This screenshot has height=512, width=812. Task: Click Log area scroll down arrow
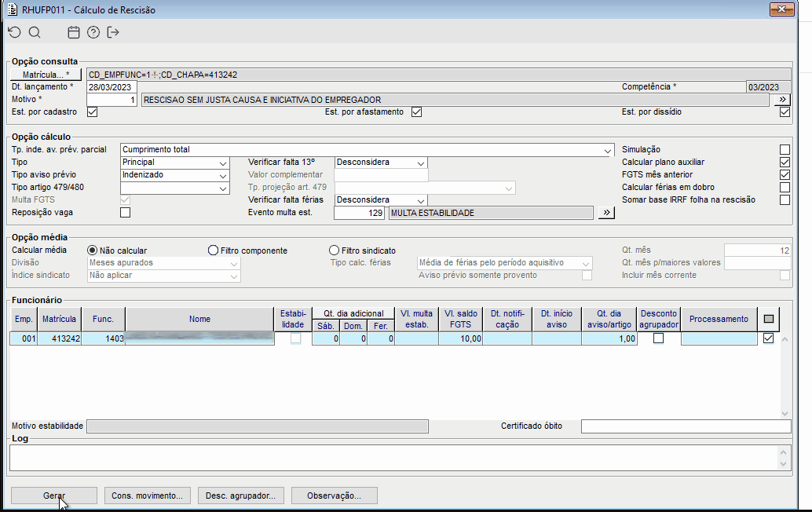(x=784, y=464)
